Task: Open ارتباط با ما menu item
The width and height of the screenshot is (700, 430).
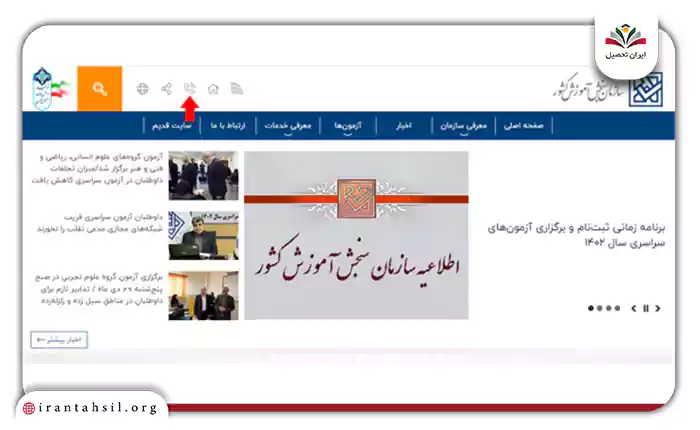Action: [x=228, y=125]
